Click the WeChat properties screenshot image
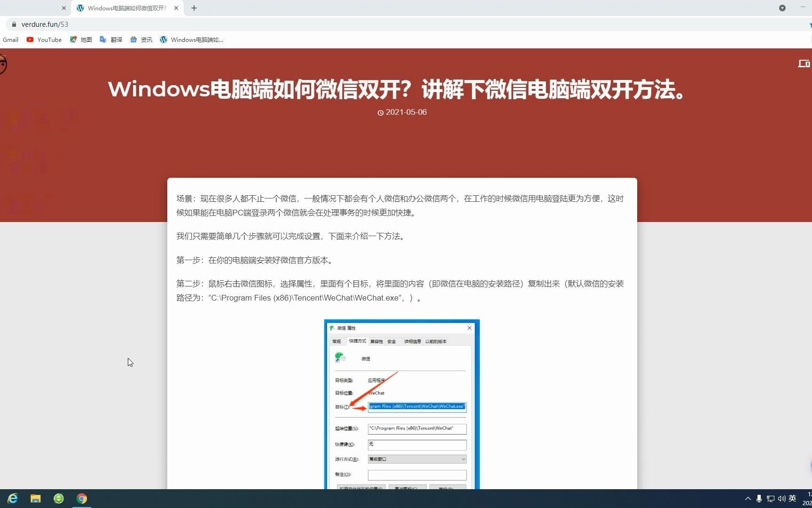The height and width of the screenshot is (508, 812). tap(402, 405)
